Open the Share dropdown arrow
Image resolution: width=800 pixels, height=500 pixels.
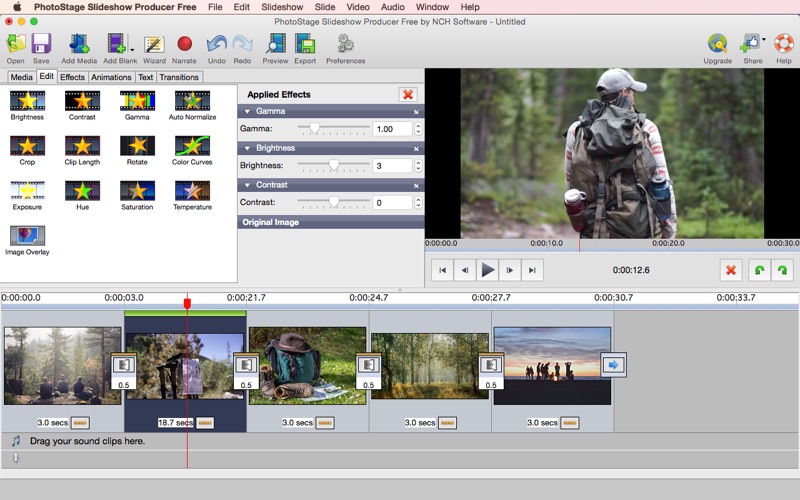pyautogui.click(x=764, y=41)
